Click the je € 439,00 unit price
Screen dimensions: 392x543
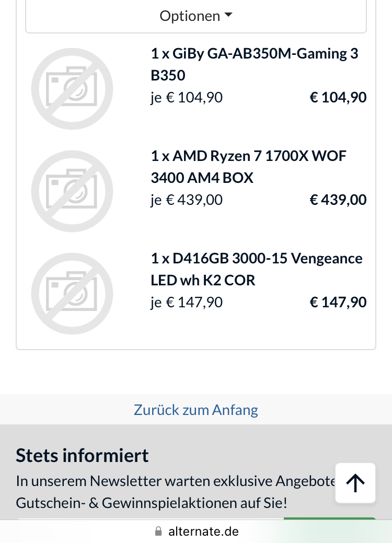pyautogui.click(x=187, y=200)
